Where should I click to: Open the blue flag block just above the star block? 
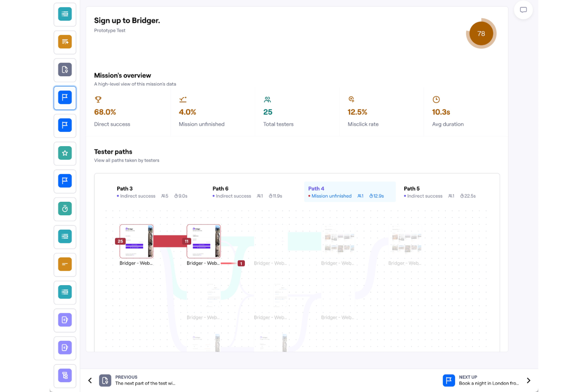click(65, 125)
